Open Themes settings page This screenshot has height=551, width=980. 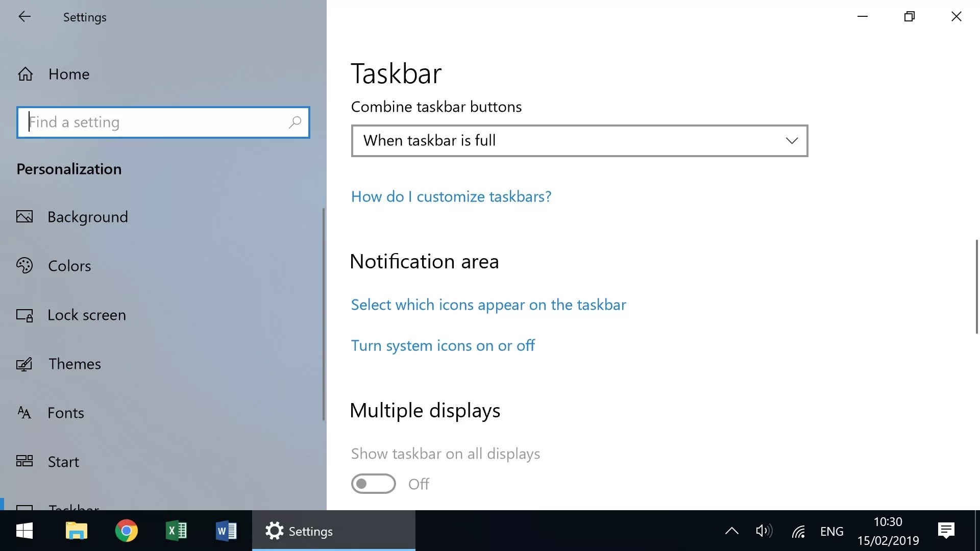tap(75, 364)
